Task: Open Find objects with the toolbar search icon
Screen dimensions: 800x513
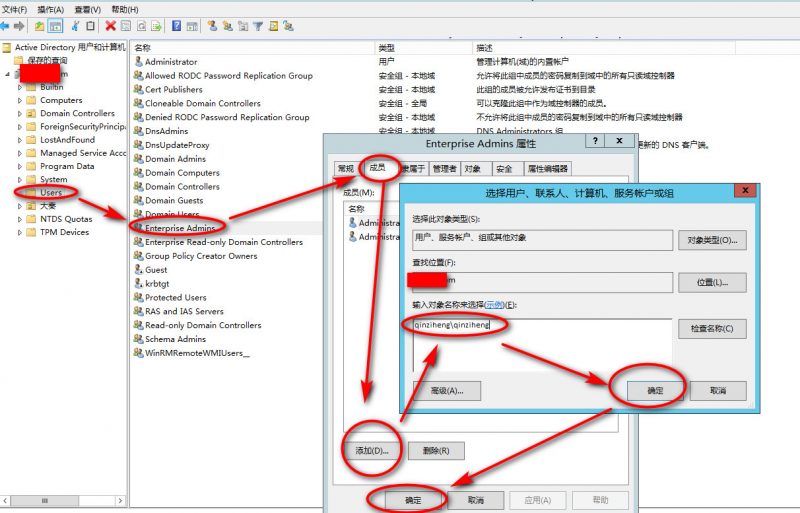Action: click(273, 26)
